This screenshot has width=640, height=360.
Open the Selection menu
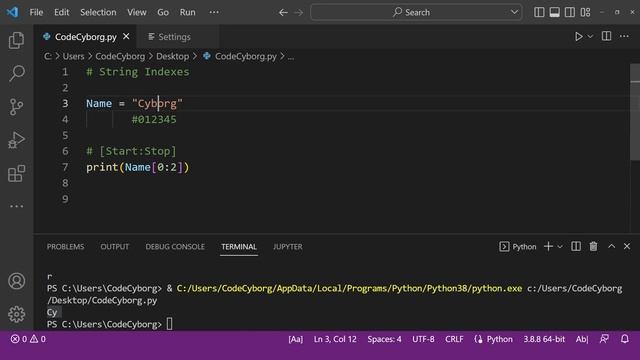[98, 12]
